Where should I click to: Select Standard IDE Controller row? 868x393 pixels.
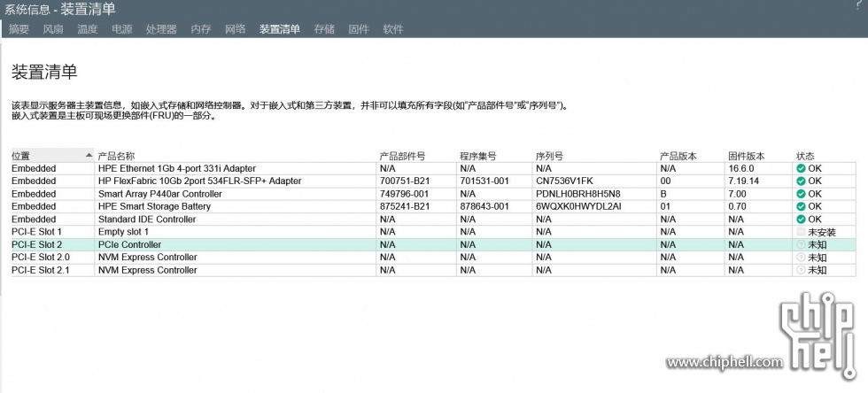(x=433, y=219)
